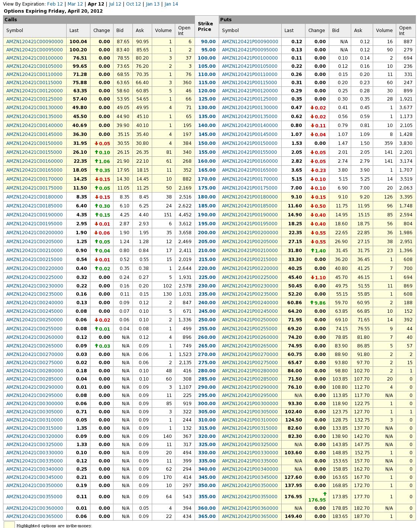Click the Calls section header
The width and height of the screenshot is (420, 528).
click(x=99, y=20)
